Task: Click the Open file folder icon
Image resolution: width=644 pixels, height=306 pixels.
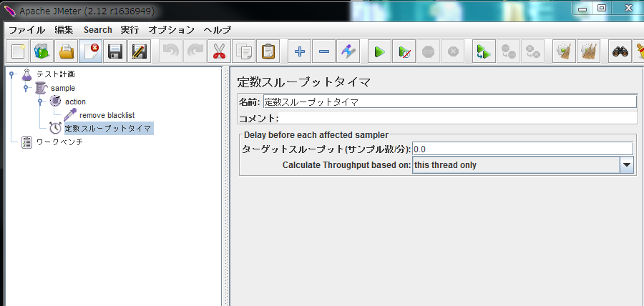Action: pos(66,51)
